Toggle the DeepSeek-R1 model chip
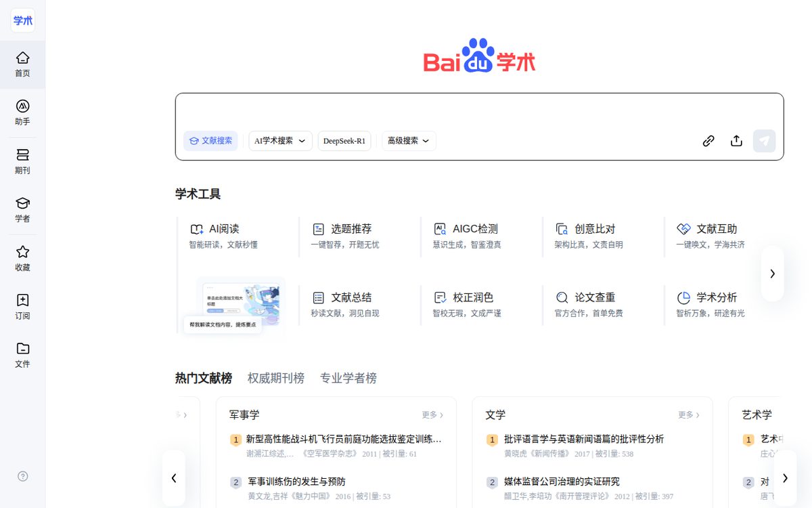Image resolution: width=812 pixels, height=508 pixels. click(344, 141)
